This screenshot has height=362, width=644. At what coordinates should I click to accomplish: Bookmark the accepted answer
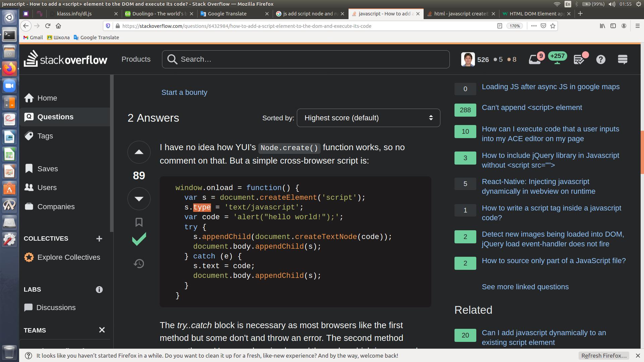click(x=139, y=222)
